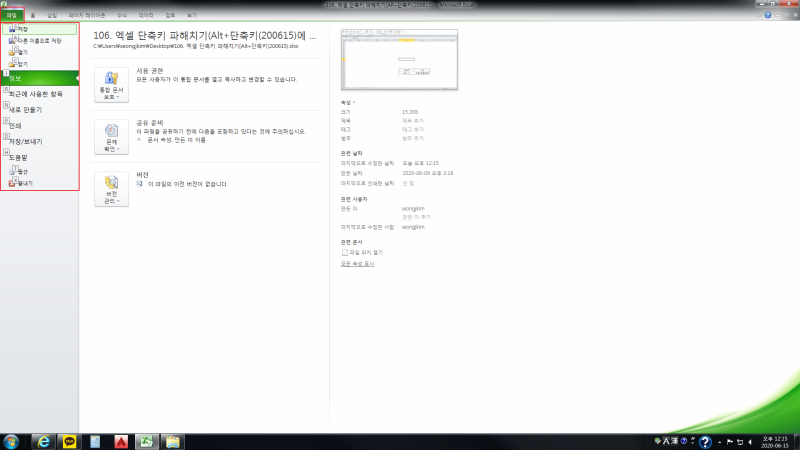The image size is (800, 450).
Task: Open the red Adobe app taskbar icon
Action: tap(121, 442)
